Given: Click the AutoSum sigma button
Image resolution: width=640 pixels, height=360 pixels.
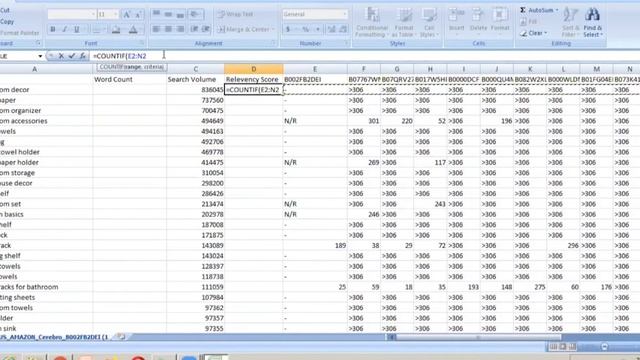Looking at the screenshot, I should (x=536, y=10).
